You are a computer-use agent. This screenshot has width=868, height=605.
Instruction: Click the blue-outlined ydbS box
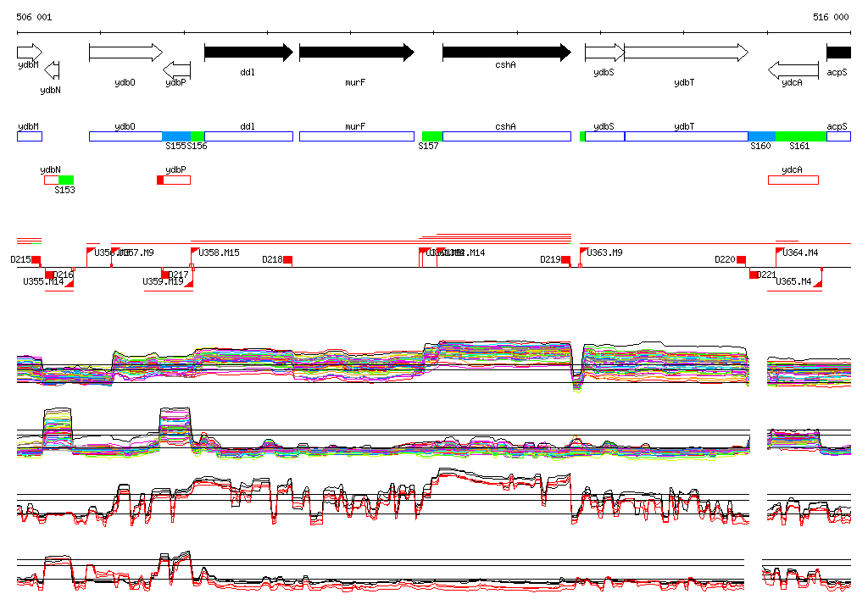click(604, 136)
